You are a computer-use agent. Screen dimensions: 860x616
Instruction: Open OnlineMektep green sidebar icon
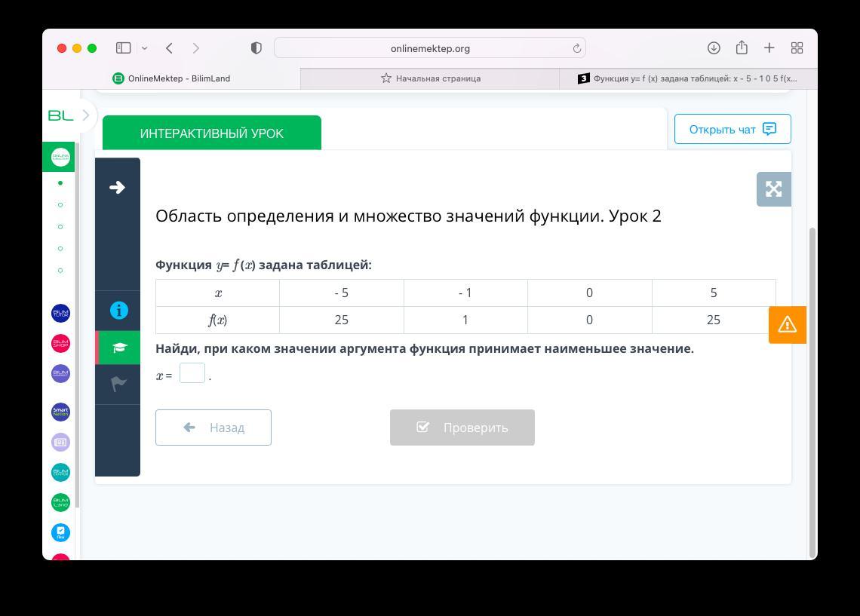coord(60,158)
